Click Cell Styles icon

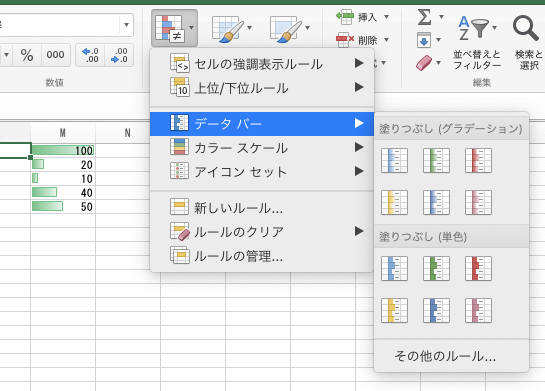tap(286, 28)
